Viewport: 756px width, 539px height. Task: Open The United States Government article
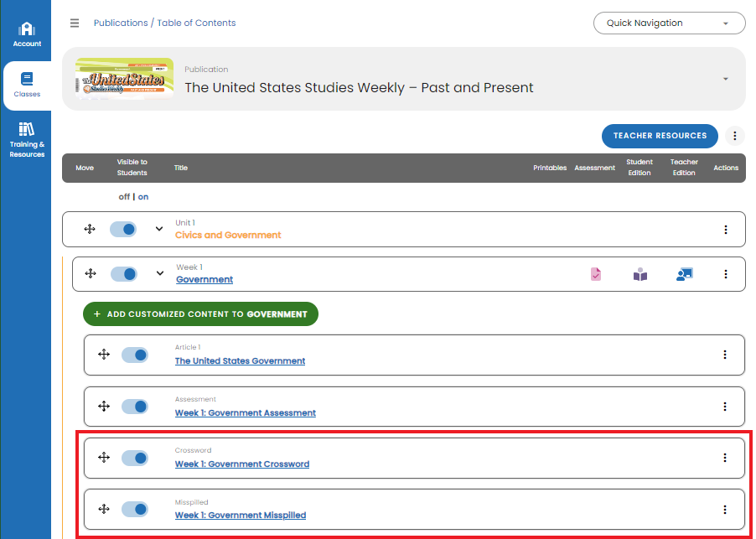point(240,361)
